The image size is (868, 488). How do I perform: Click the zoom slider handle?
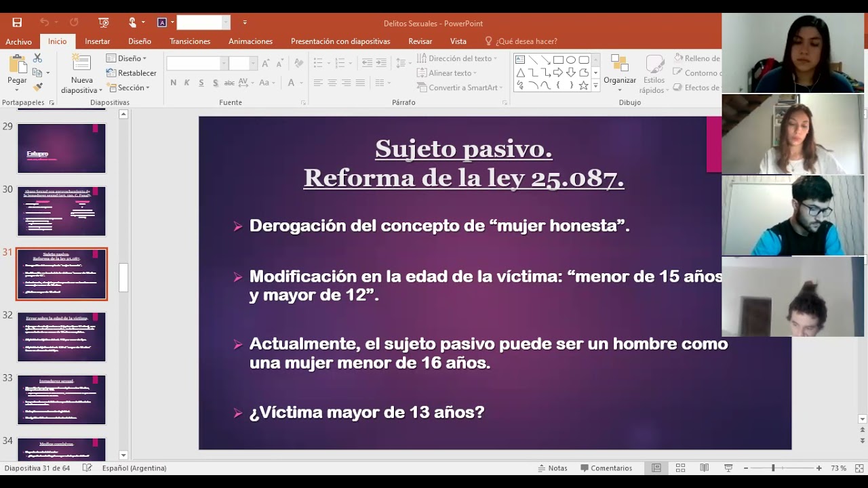tap(772, 468)
